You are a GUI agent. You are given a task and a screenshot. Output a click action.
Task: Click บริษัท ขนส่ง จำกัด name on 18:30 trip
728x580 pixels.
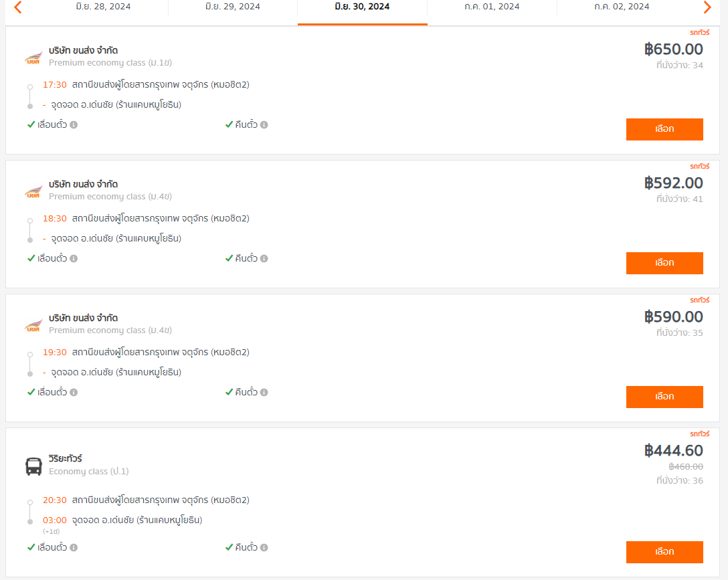tap(83, 184)
